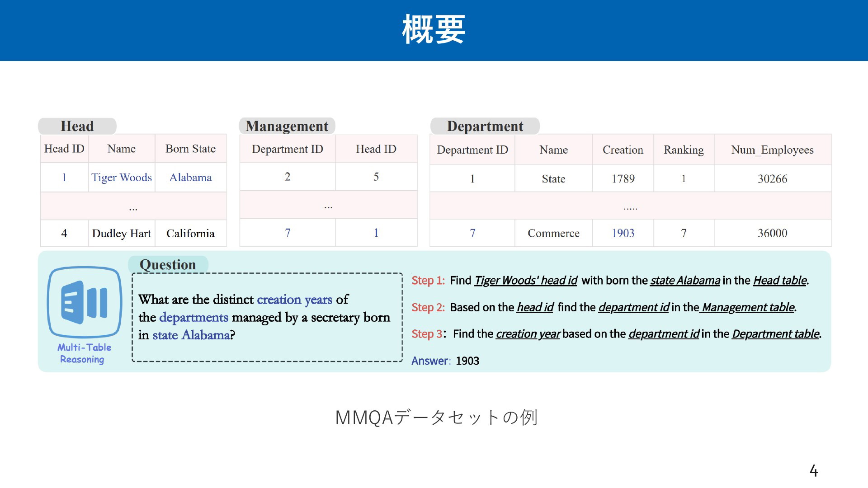This screenshot has height=488, width=868.
Task: Select the Department table label
Action: tap(485, 126)
